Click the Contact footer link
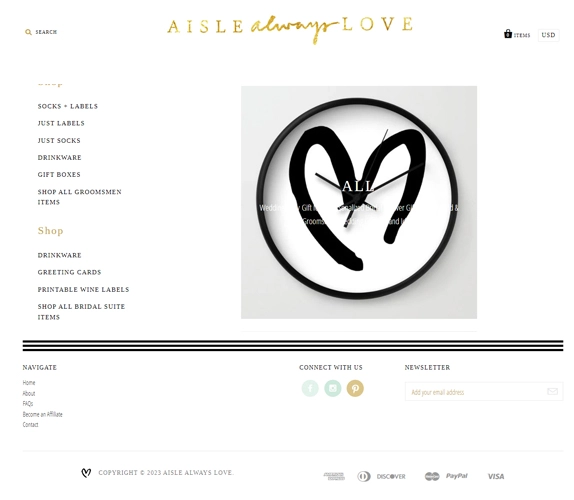 coord(30,425)
